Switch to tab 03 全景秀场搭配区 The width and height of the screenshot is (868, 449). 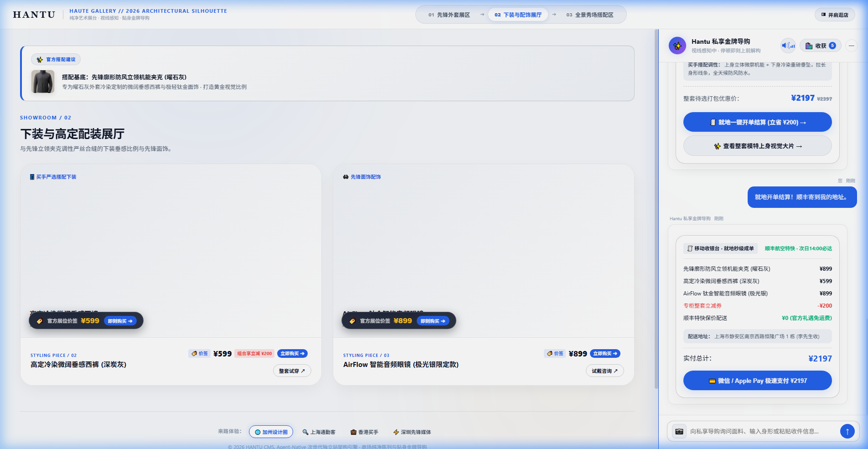pyautogui.click(x=590, y=15)
